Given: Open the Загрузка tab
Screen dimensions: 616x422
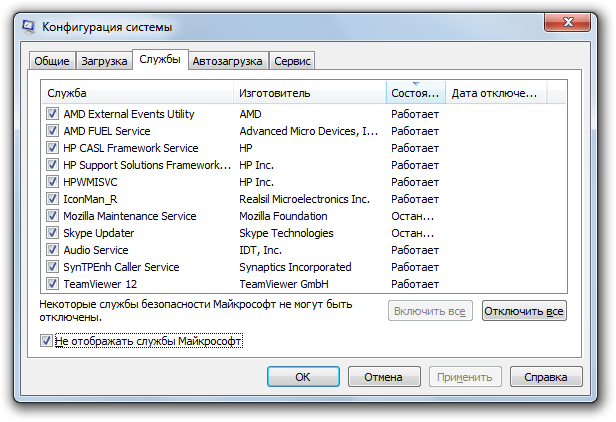Looking at the screenshot, I should [x=104, y=61].
